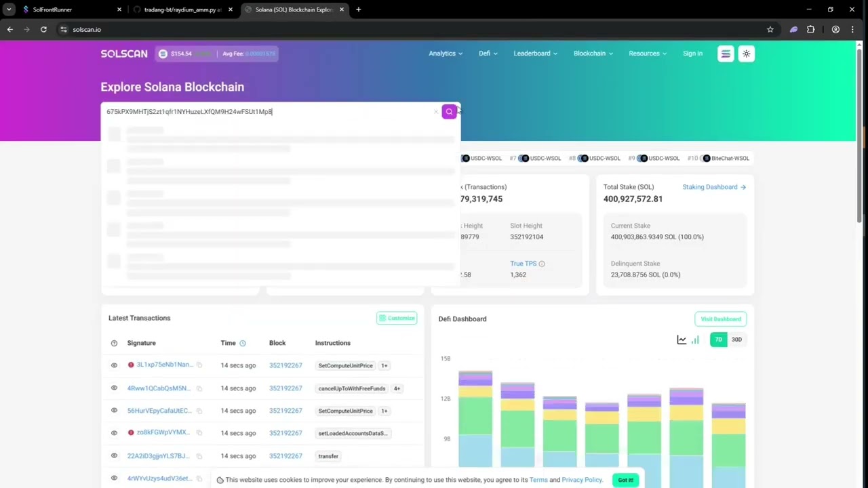
Task: Open the browser extensions puzzle icon
Action: point(810,29)
